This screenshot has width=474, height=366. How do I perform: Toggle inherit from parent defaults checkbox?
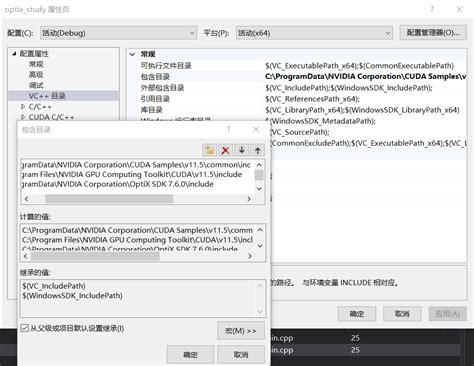(24, 328)
